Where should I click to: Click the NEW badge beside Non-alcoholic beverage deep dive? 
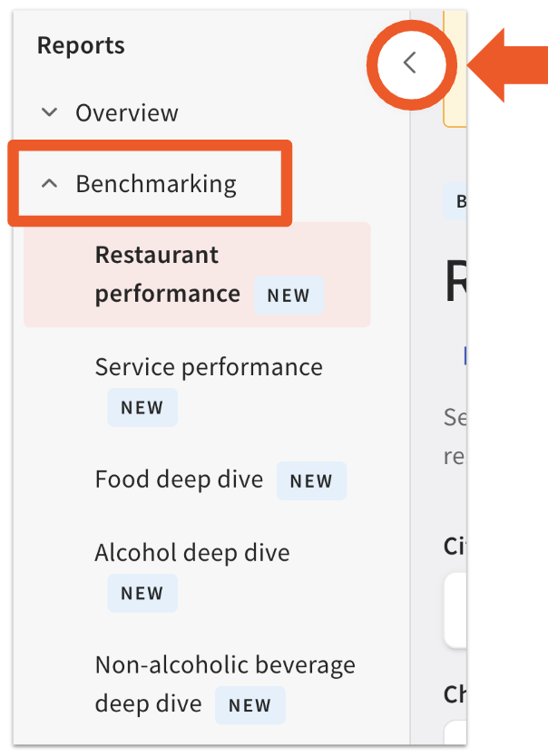tap(250, 705)
